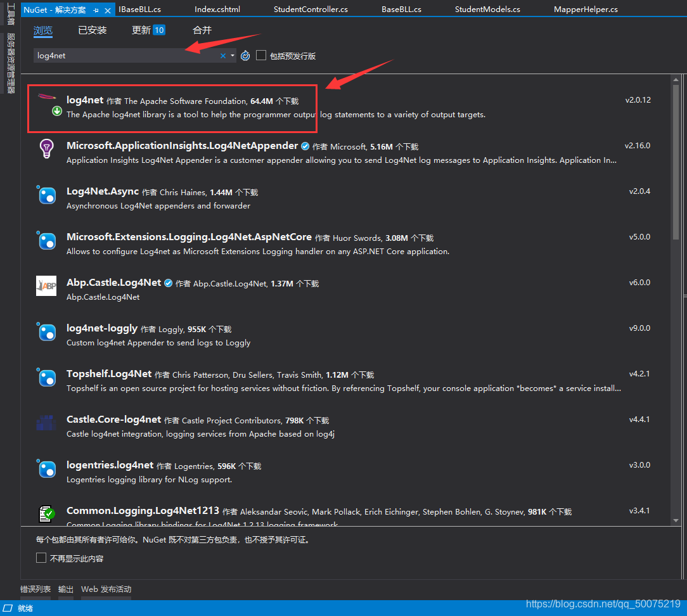Click the Castle.Core-log4net package icon
Image resolution: width=687 pixels, height=616 pixels.
coord(46,422)
